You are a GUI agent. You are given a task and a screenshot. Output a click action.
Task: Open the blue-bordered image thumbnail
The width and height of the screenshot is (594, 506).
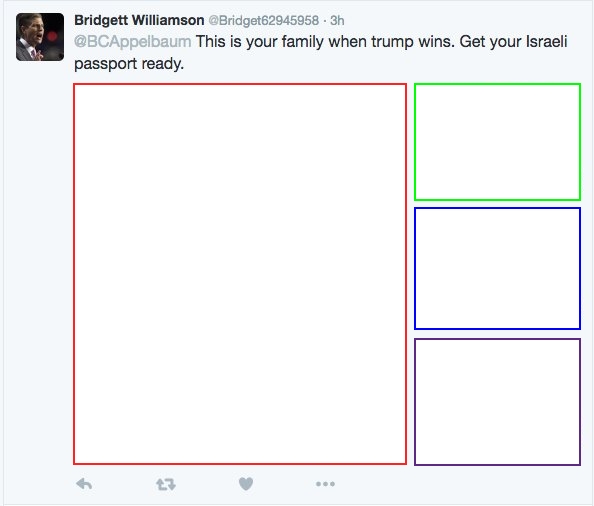[497, 268]
